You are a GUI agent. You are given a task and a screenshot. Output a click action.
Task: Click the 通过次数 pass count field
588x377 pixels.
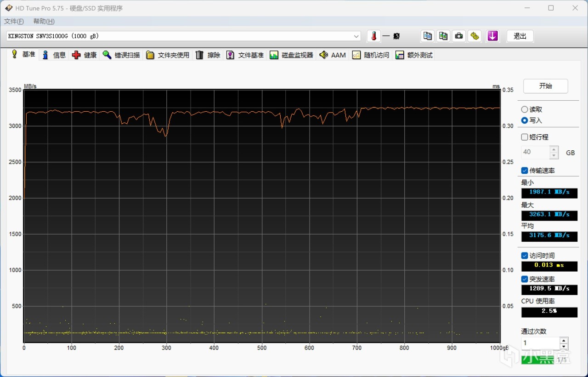(540, 343)
